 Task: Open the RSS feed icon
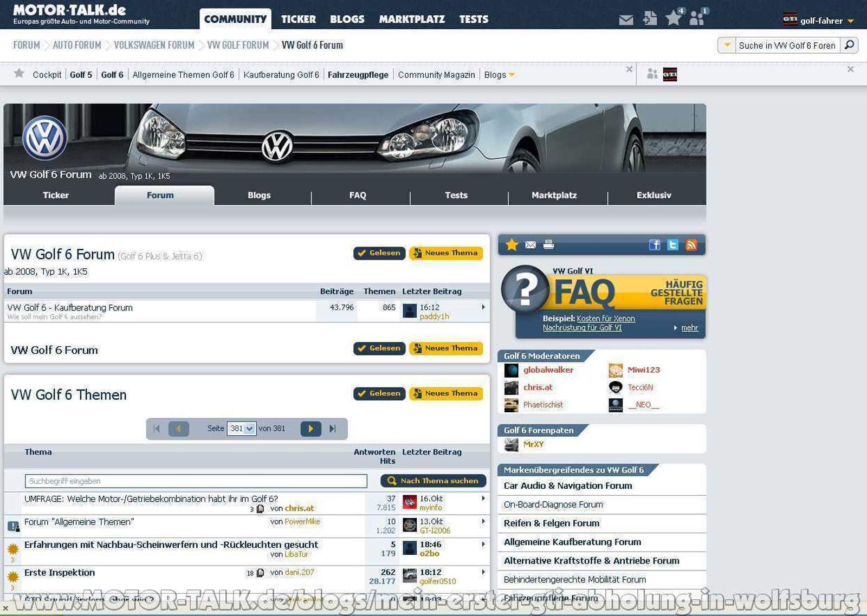(x=691, y=245)
